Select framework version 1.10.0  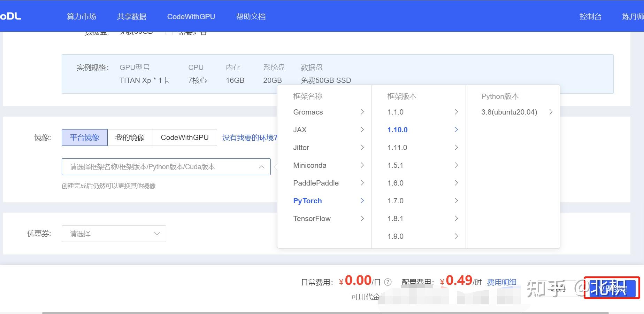[397, 129]
